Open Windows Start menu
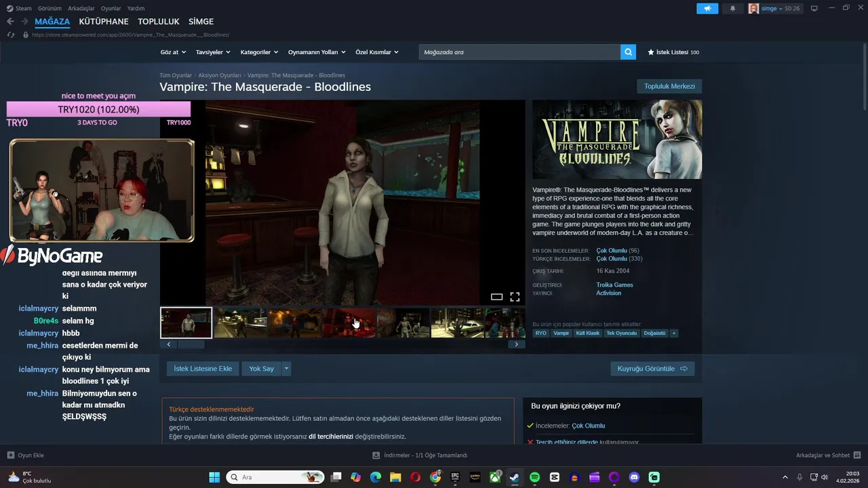The height and width of the screenshot is (488, 868). tap(214, 477)
